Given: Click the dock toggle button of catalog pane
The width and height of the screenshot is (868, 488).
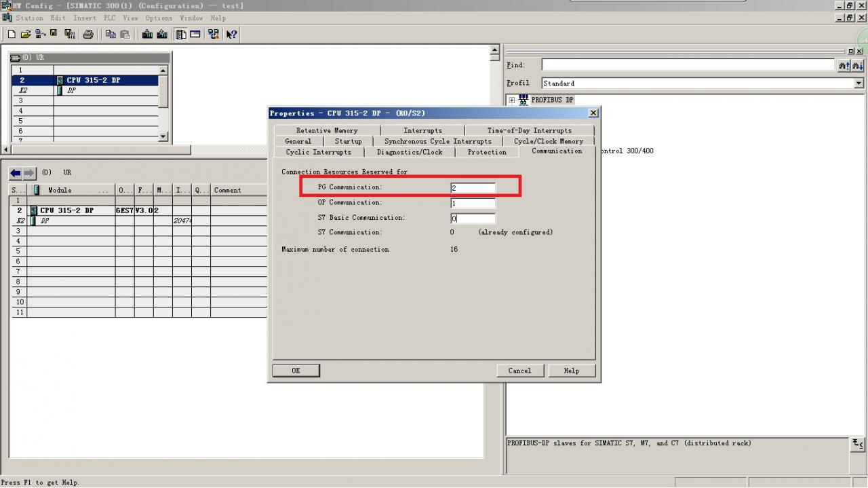Looking at the screenshot, I should [851, 51].
